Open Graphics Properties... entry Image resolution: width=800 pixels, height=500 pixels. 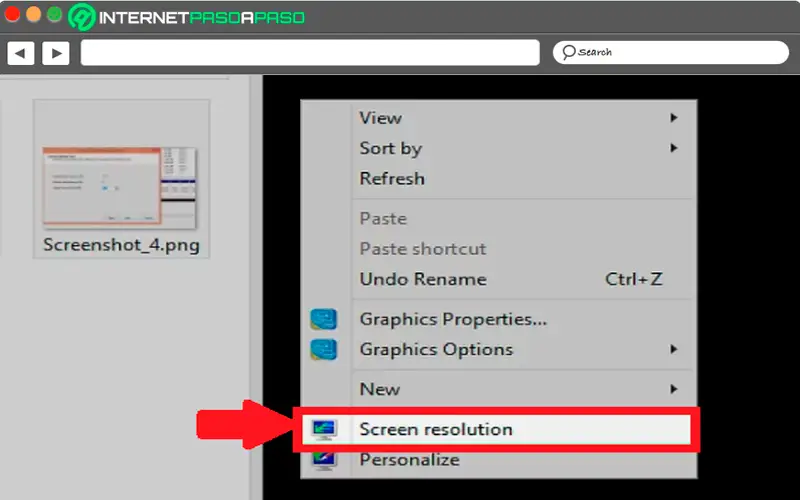[x=498, y=319]
